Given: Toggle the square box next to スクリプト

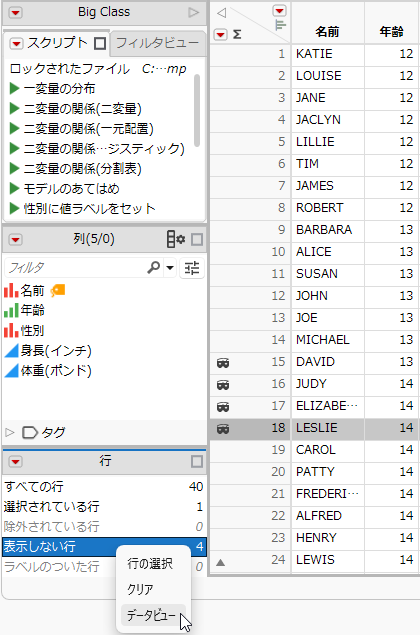Looking at the screenshot, I should click(100, 43).
